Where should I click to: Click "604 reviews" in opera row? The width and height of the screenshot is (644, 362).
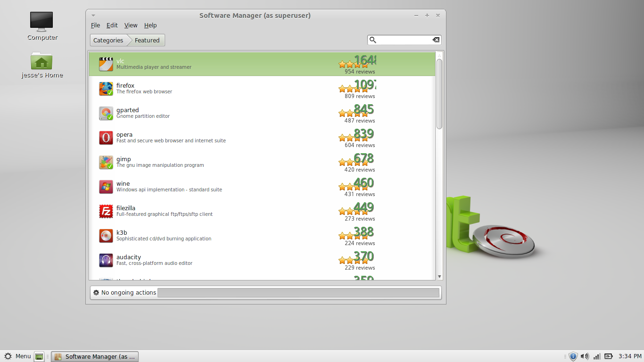(x=360, y=145)
